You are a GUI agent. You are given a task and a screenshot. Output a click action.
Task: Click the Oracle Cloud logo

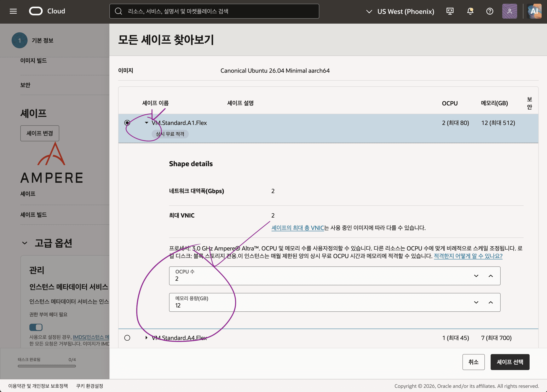coord(47,11)
